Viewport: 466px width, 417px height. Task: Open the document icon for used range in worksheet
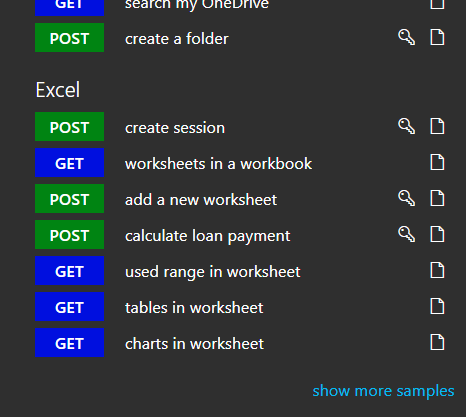coord(437,270)
